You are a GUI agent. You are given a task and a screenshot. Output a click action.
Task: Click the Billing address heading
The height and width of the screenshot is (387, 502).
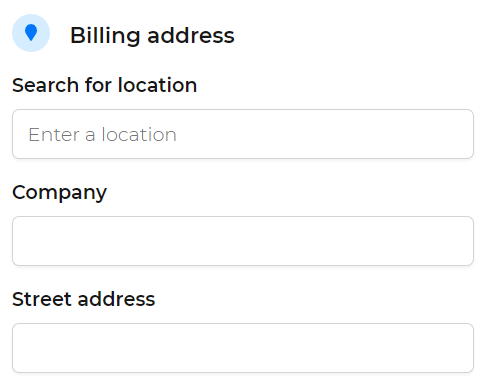point(152,35)
